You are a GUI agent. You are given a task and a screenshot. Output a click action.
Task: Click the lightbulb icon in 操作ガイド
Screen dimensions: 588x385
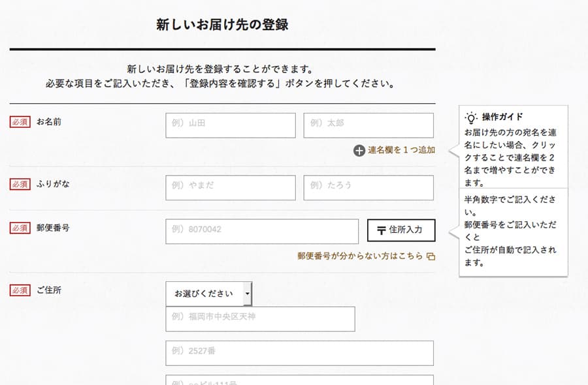pyautogui.click(x=471, y=117)
